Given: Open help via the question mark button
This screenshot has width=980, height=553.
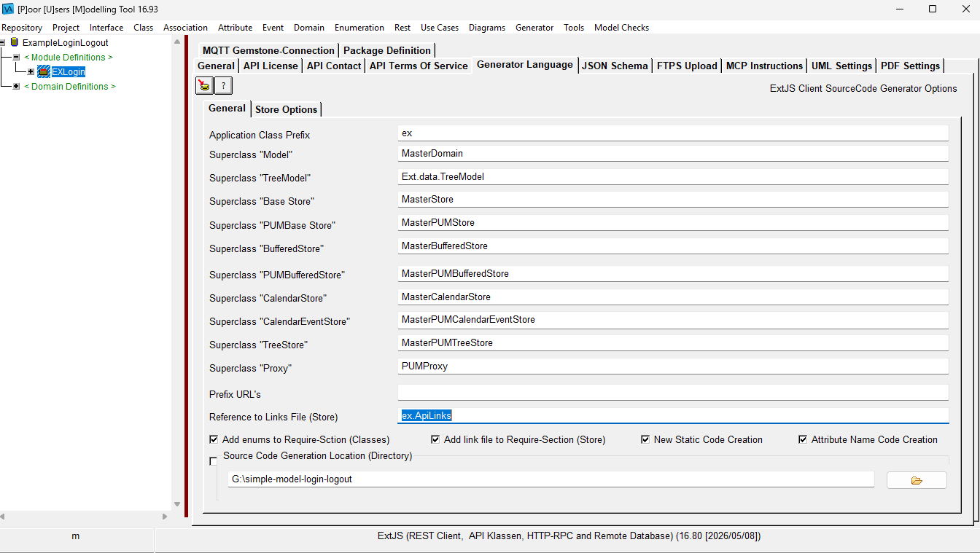Looking at the screenshot, I should coord(223,86).
